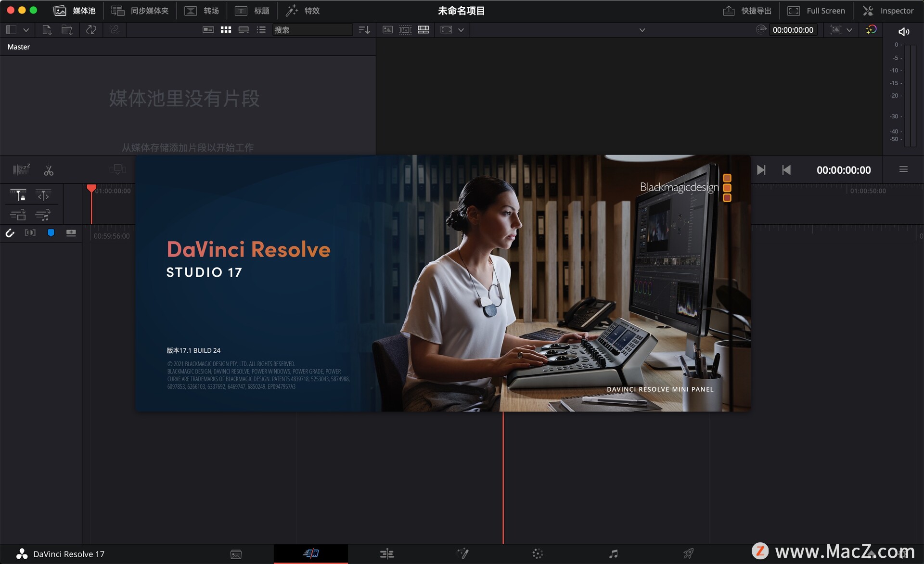Expand the timeline resolution dropdown chevron
Screen dimensions: 924x564
[x=461, y=30]
